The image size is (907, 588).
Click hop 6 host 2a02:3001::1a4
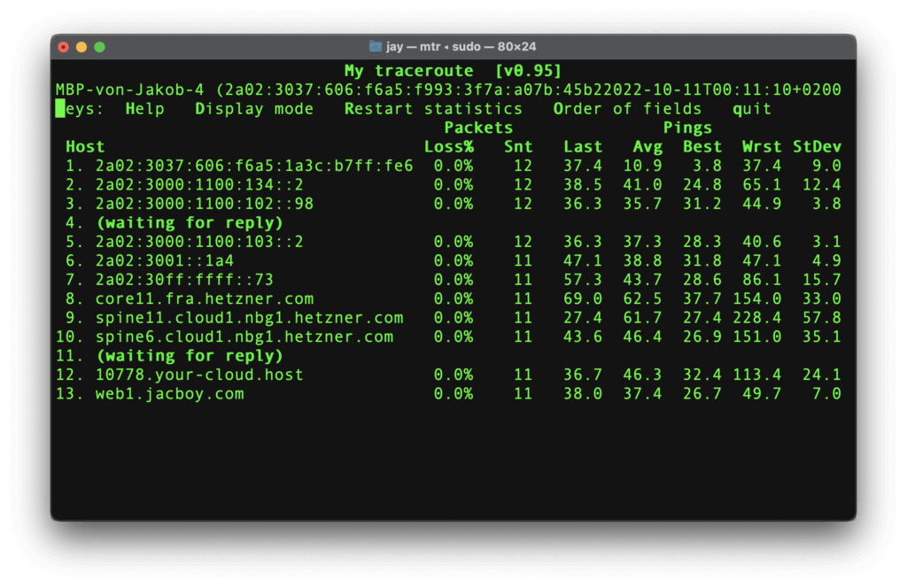(x=164, y=260)
